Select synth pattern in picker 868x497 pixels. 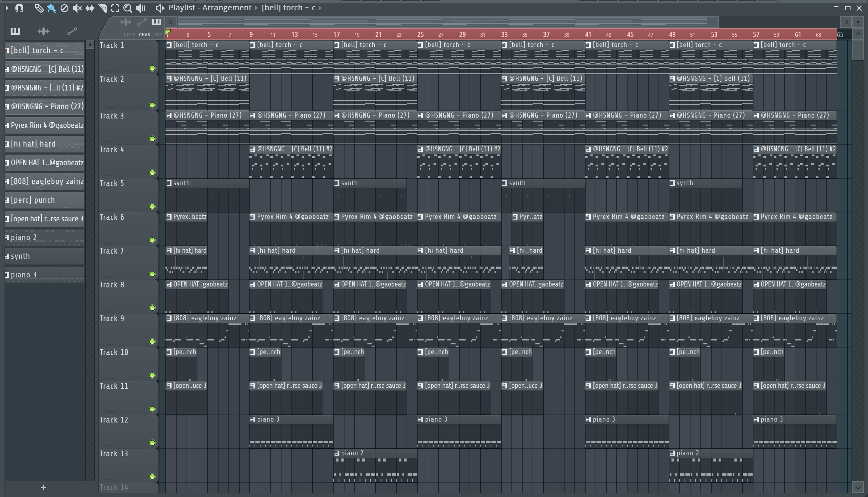pos(44,256)
